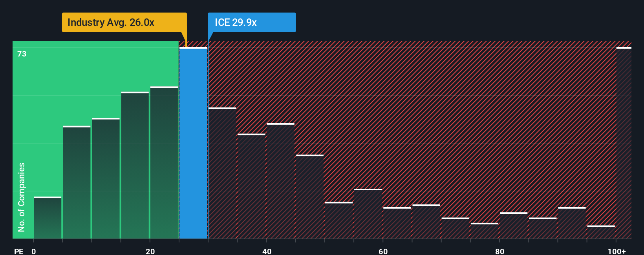This screenshot has width=644, height=255.
Task: Click the first red-hatched bar after ICE
Action: click(222, 173)
